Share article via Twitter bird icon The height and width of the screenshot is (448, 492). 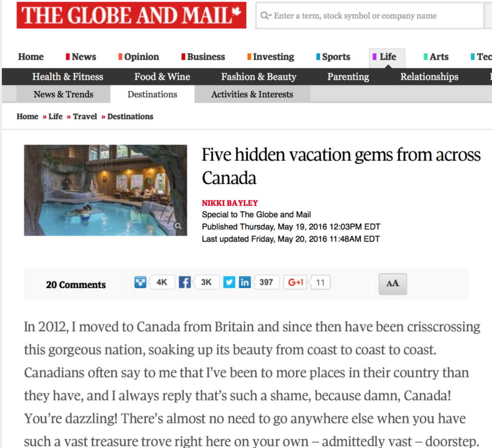[x=229, y=282]
